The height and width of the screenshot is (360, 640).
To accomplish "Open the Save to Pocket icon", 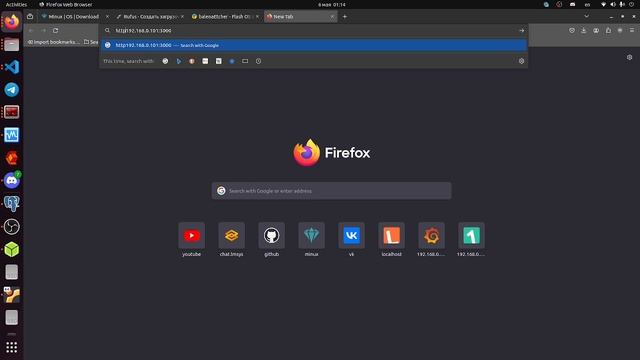I will pos(572,31).
